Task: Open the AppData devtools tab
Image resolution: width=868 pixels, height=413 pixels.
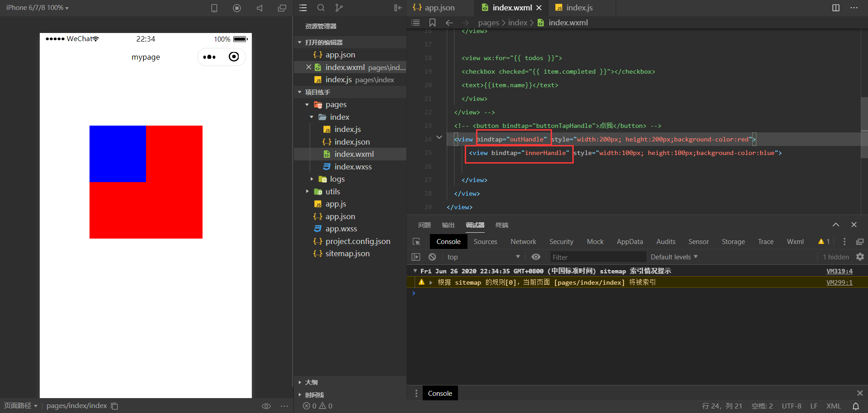Action: click(x=630, y=242)
